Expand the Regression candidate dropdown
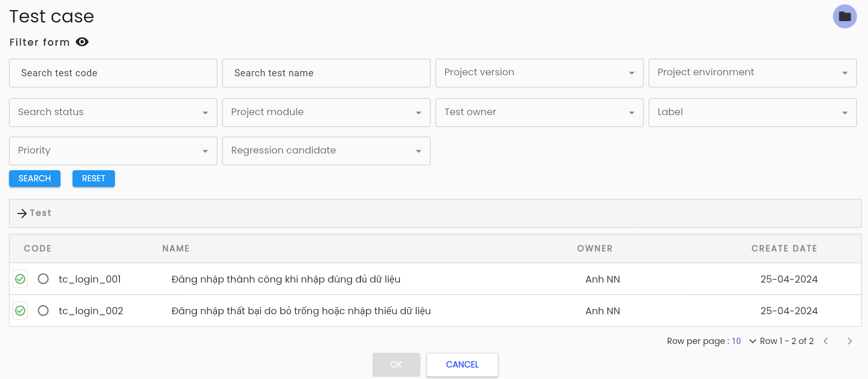 tap(326, 151)
